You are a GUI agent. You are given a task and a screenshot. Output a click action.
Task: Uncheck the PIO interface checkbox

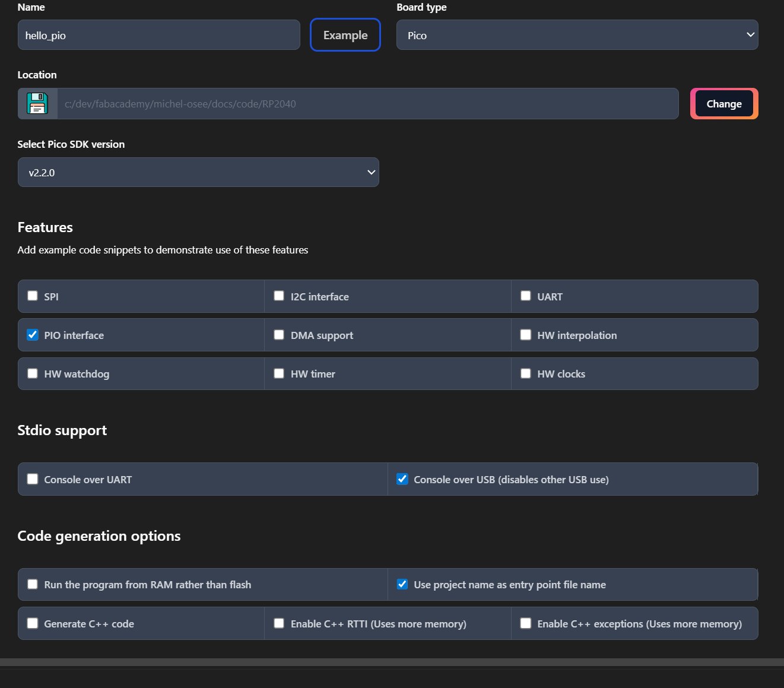[x=33, y=335]
